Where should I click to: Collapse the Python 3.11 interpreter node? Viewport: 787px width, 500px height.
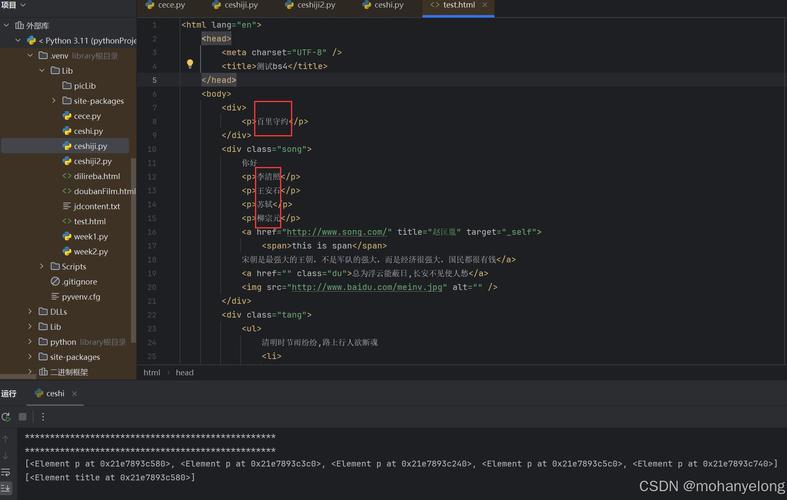coord(18,40)
